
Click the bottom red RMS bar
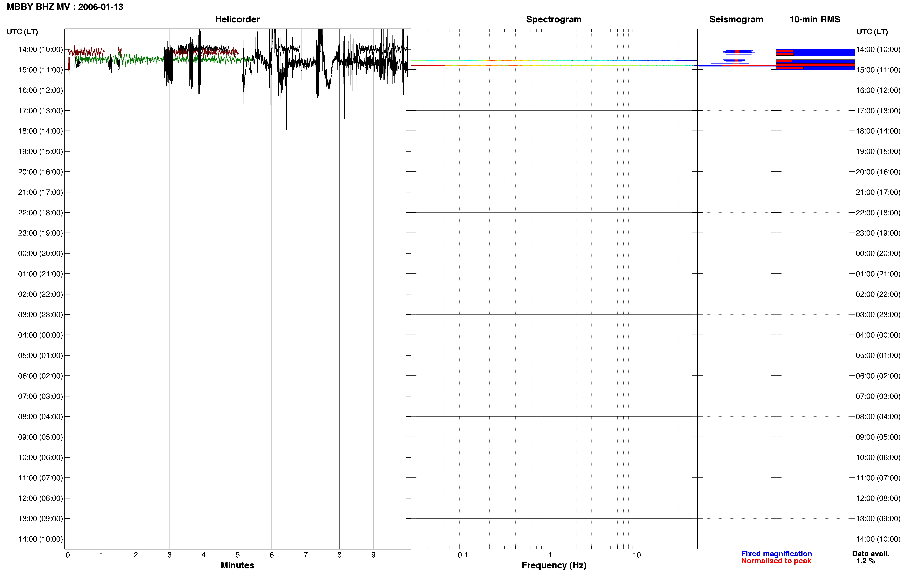(x=789, y=68)
